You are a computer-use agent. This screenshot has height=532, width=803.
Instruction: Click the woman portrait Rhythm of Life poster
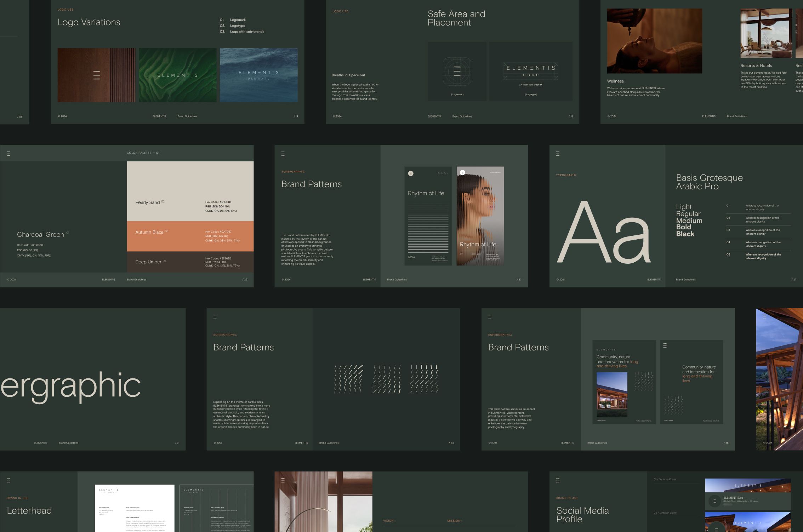(480, 216)
